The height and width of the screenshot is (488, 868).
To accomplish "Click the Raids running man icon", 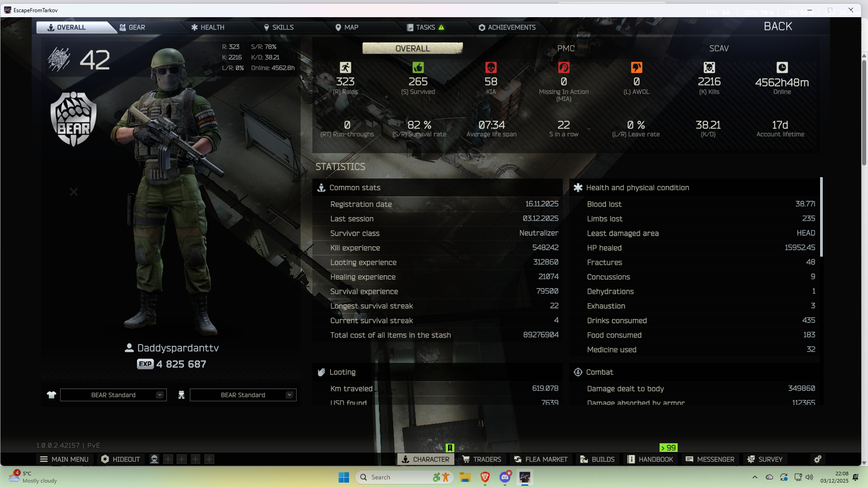I will click(x=345, y=68).
